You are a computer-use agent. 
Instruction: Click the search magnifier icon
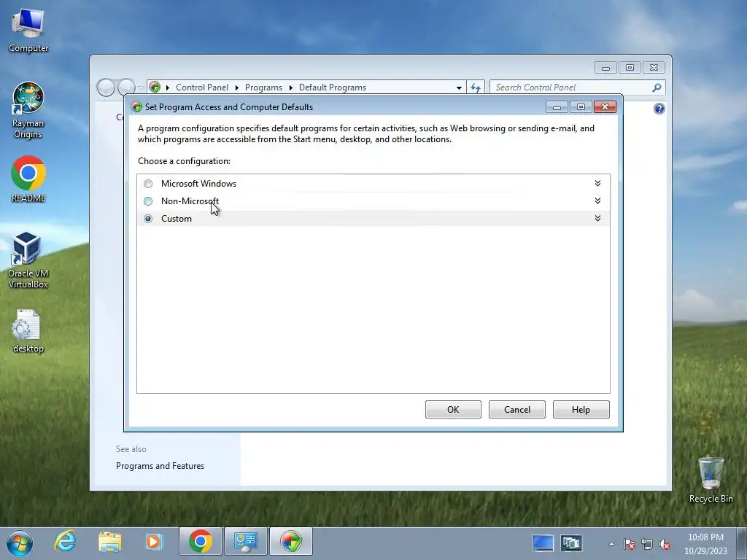point(657,87)
